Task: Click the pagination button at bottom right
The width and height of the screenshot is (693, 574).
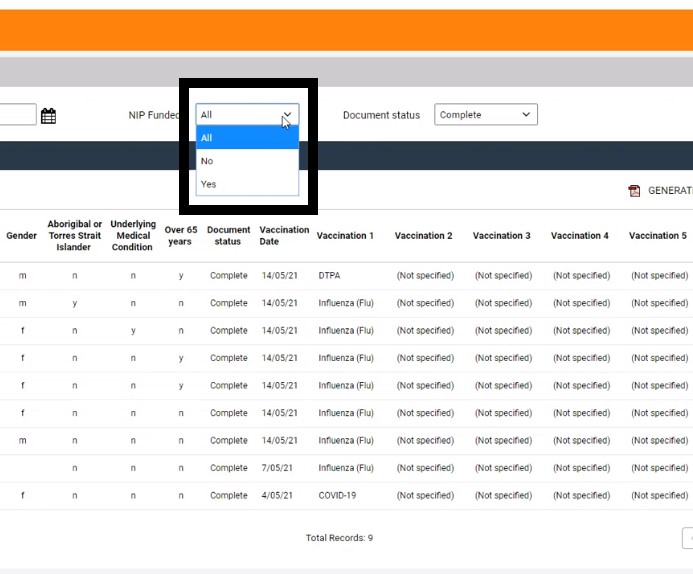Action: (x=688, y=538)
